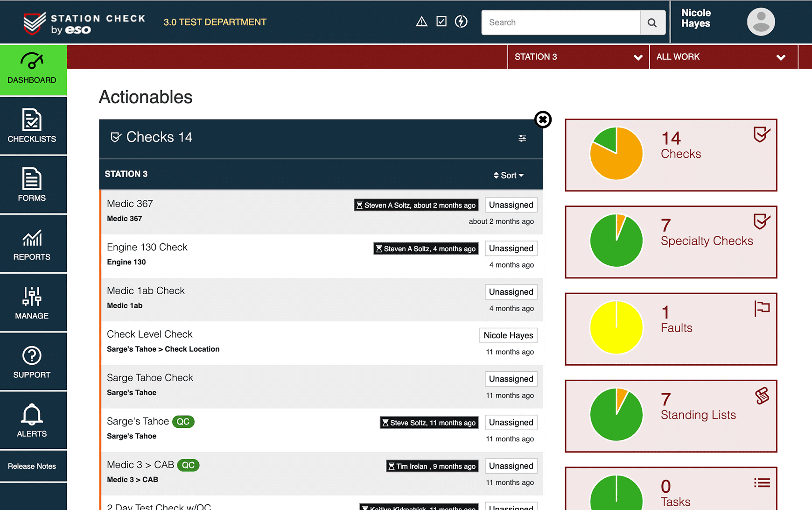Image resolution: width=812 pixels, height=510 pixels.
Task: Open Checks panel filter settings icon
Action: [x=522, y=138]
